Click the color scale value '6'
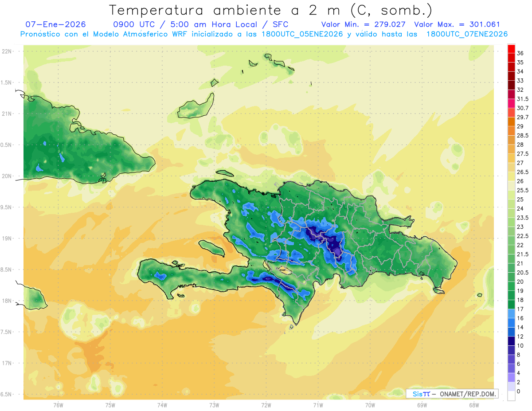This screenshot has height=411, width=532. pos(519,364)
